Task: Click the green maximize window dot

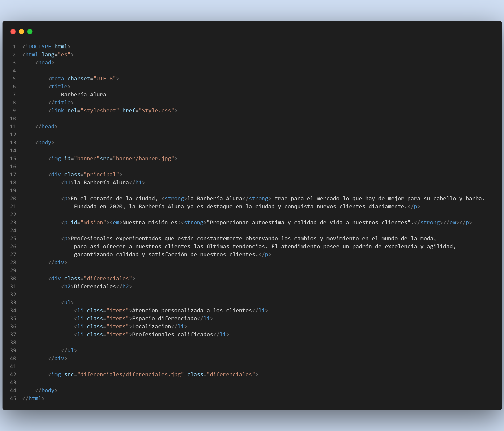Action: tap(30, 32)
